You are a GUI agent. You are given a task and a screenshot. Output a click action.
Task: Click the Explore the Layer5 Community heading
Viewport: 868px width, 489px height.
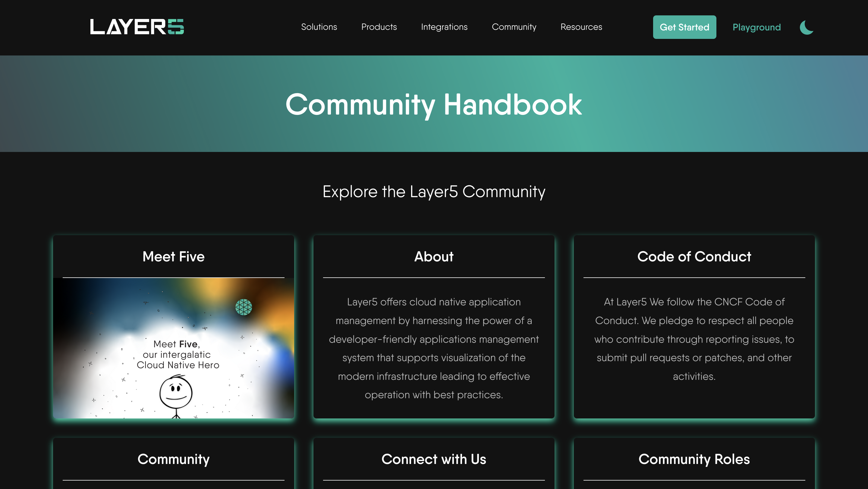[434, 191]
